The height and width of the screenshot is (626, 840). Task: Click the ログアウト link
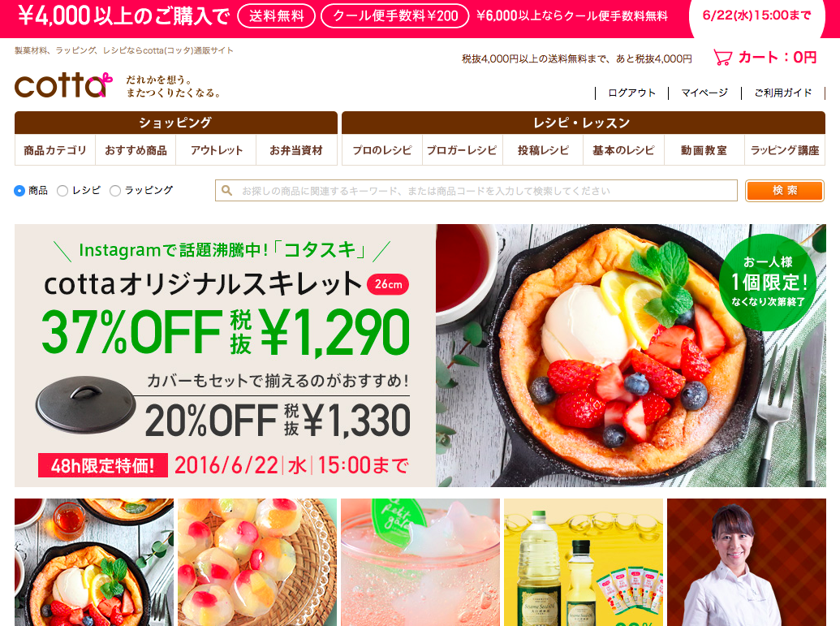coord(631,93)
